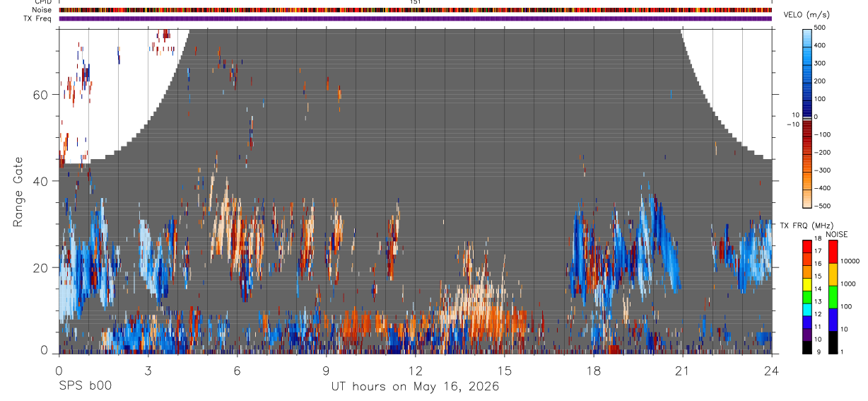The width and height of the screenshot is (868, 401).
Task: Click the 500 tick on the velocity colorbar
Action: (821, 28)
